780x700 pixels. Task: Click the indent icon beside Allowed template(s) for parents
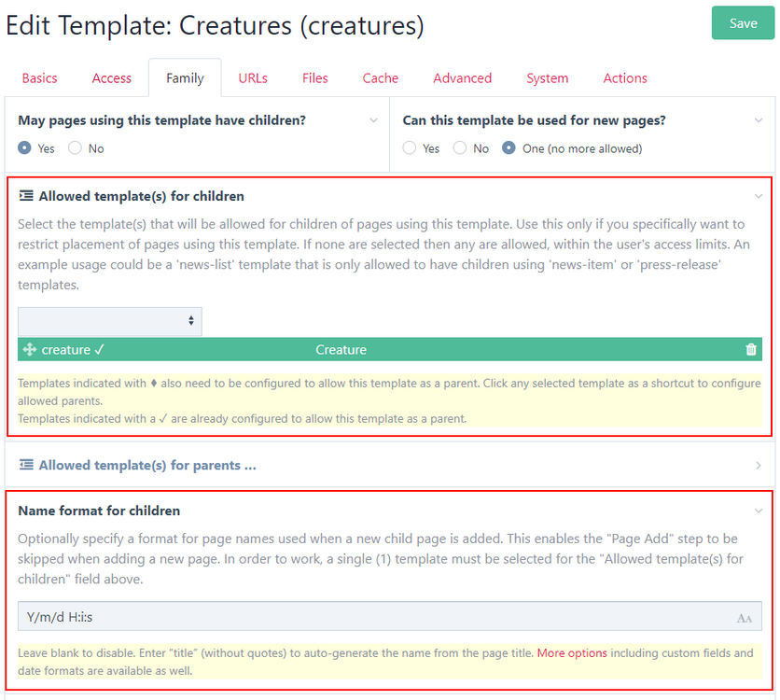point(26,465)
